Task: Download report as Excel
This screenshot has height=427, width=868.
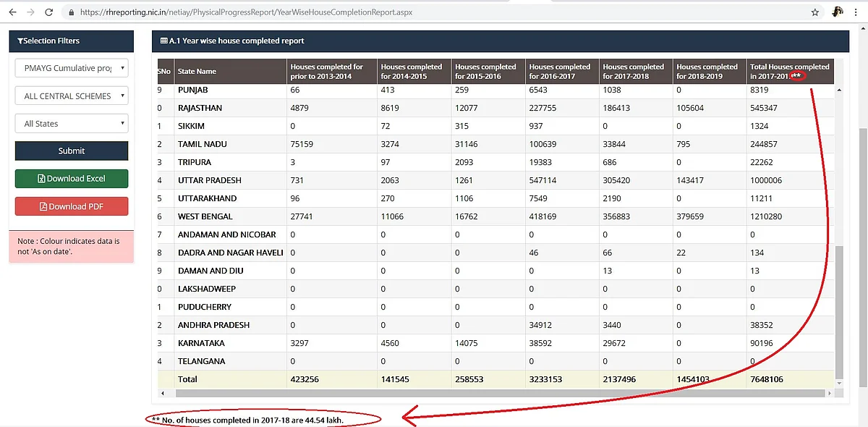Action: click(x=72, y=178)
